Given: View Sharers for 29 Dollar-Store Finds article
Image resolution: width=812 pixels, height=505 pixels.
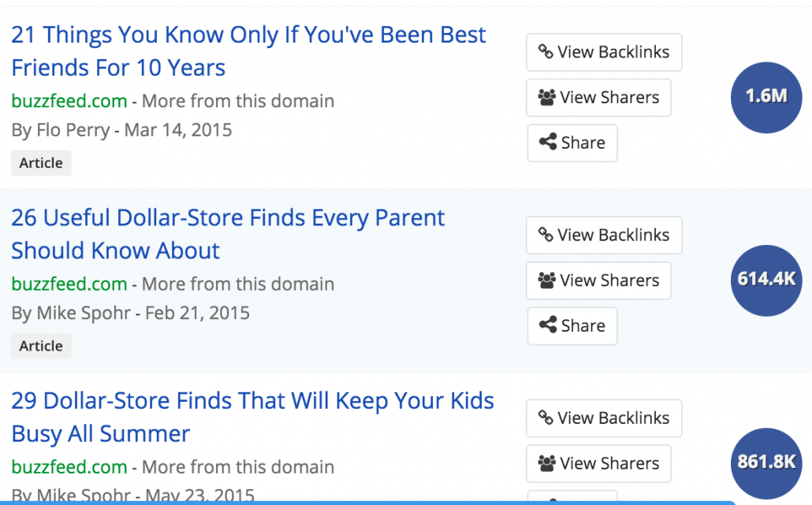Looking at the screenshot, I should pos(598,463).
